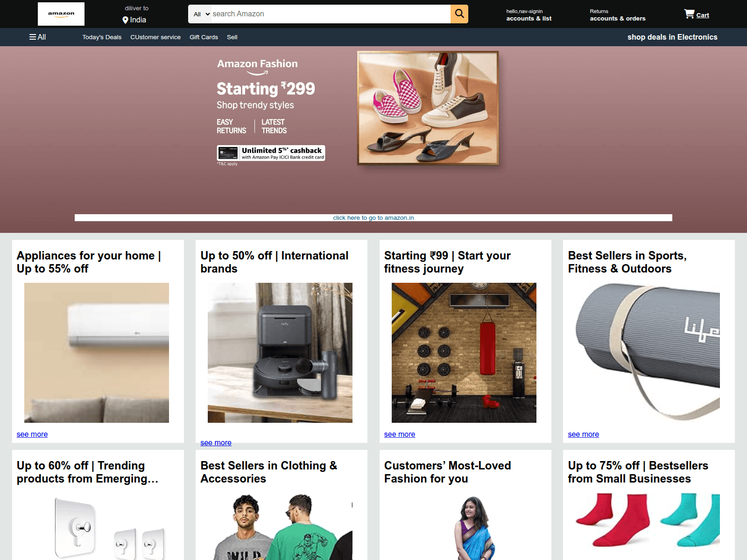Viewport: 747px width, 560px height.
Task: Click shop deals in Electronics
Action: coord(672,37)
